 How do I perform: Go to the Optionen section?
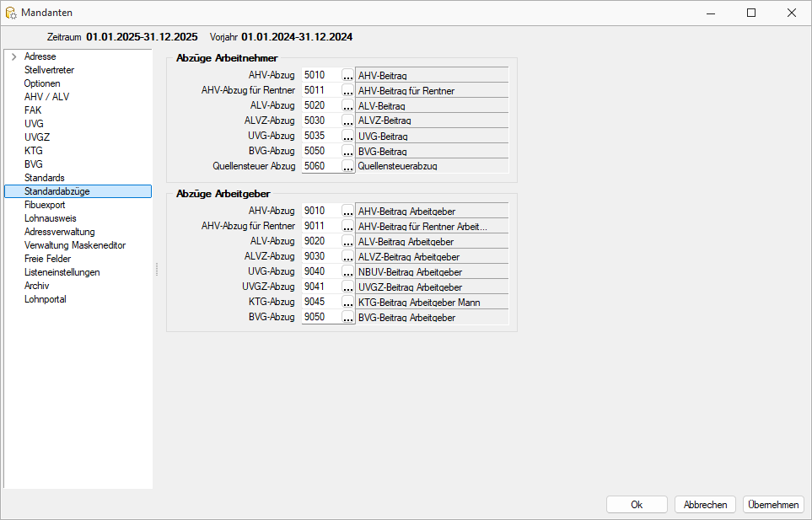pyautogui.click(x=42, y=83)
